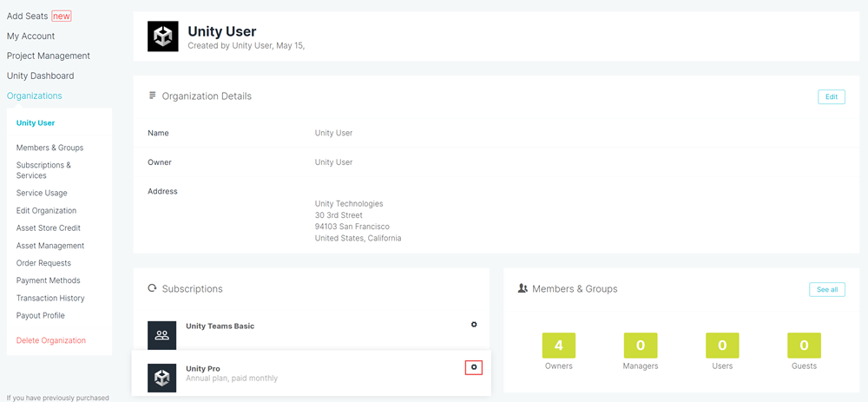
Task: Open Unity Dashboard link
Action: click(x=41, y=76)
